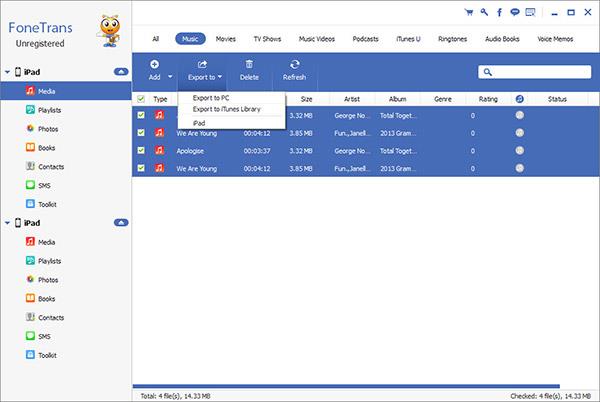The image size is (600, 402).
Task: Sort by the Rating column header
Action: [488, 99]
